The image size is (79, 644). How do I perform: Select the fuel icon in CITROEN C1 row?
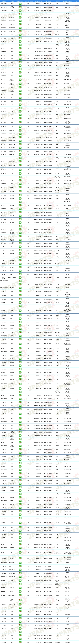(20, 35)
